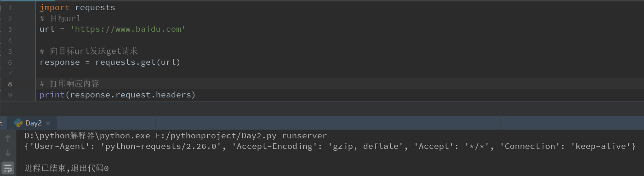Click the requests.get(url) call
The height and width of the screenshot is (176, 644).
click(138, 62)
